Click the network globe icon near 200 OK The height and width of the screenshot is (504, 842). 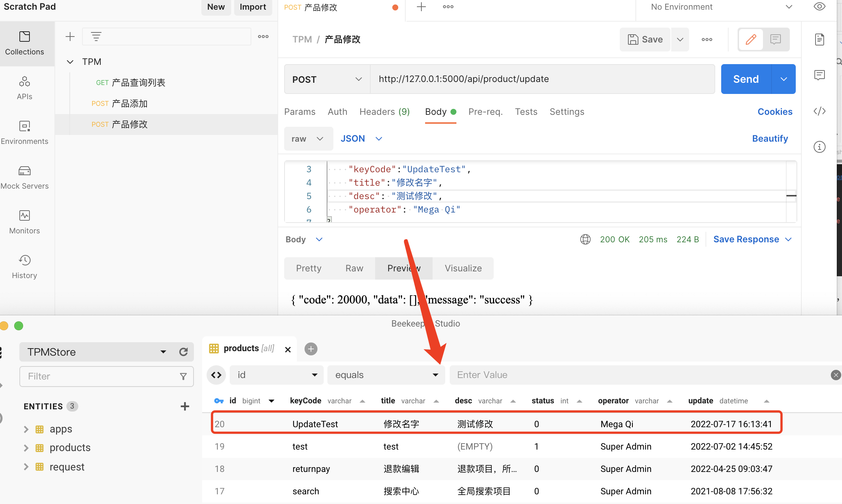click(585, 239)
